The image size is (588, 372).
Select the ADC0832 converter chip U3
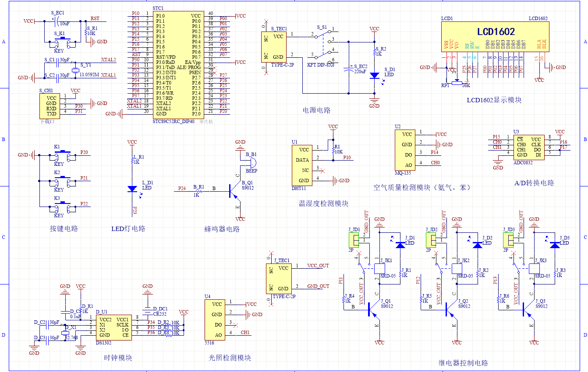pyautogui.click(x=529, y=147)
